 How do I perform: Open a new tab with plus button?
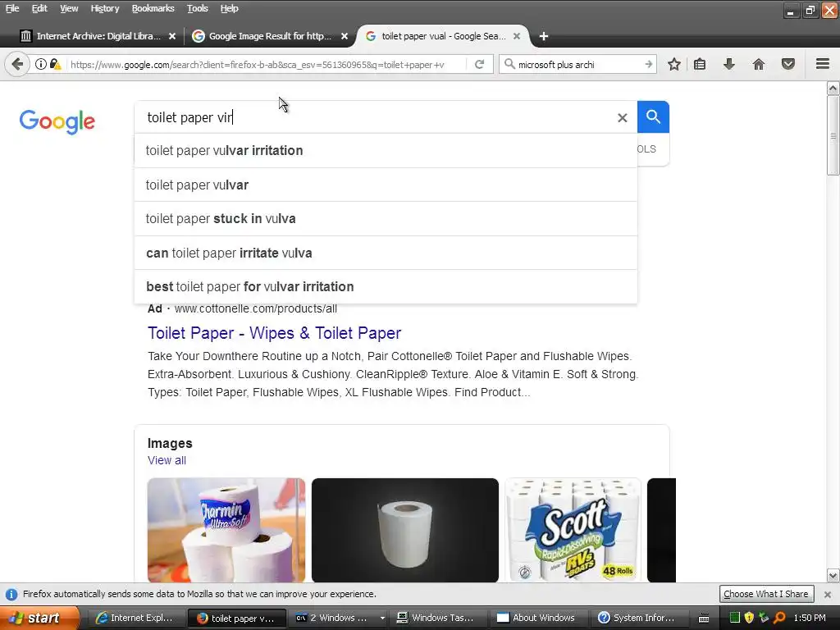point(543,36)
